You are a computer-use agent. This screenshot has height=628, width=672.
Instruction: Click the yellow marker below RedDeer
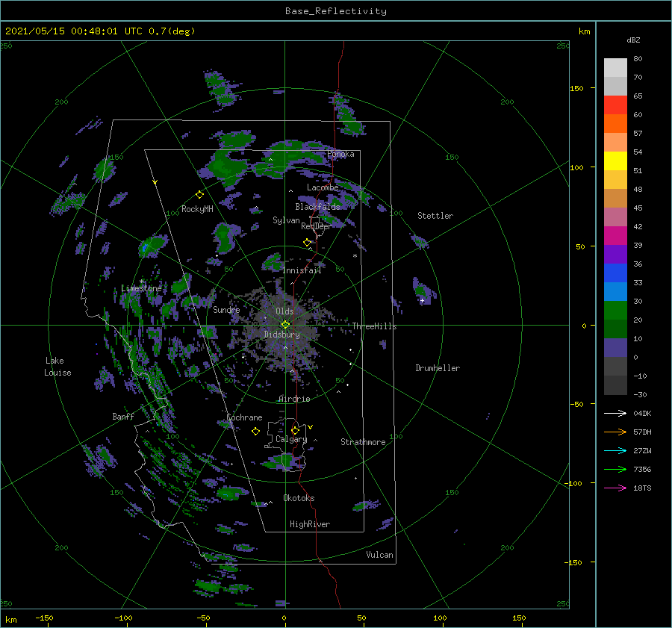pos(307,243)
